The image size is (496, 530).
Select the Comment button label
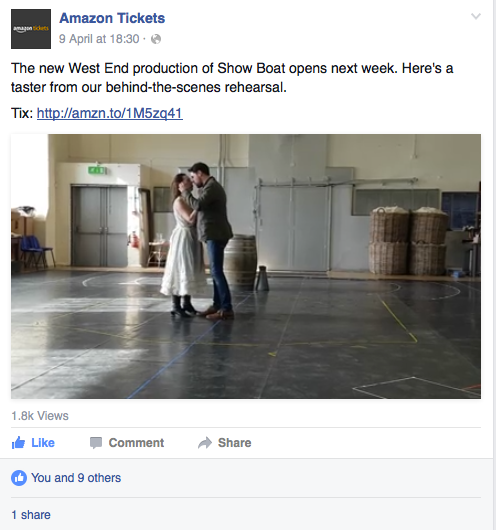point(136,443)
